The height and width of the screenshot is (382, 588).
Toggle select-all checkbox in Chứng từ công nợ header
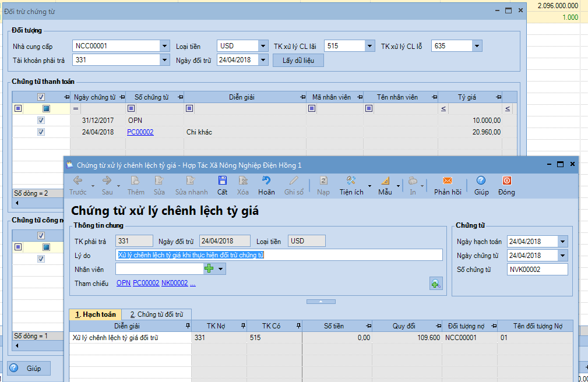pos(41,235)
